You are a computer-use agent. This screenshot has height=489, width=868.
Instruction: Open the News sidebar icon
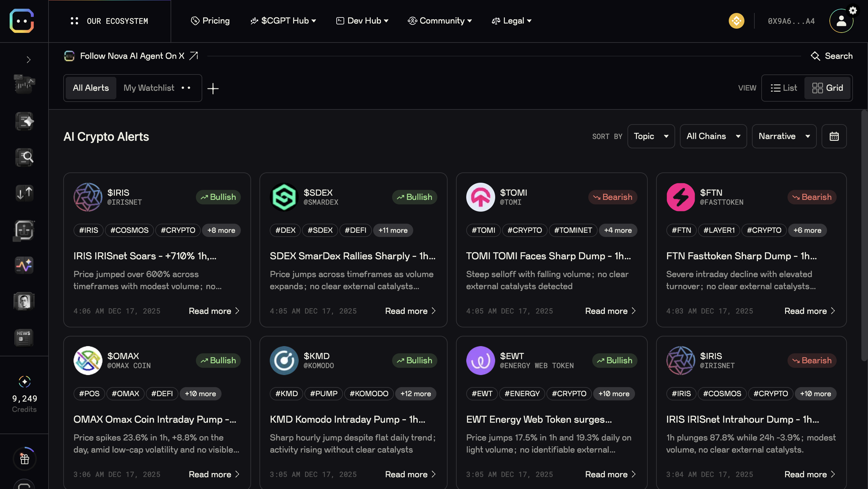(24, 337)
